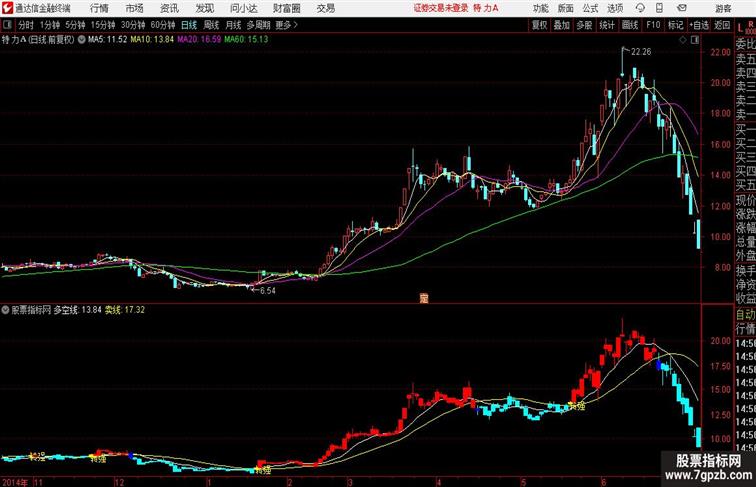Open the headset customer service icon
Viewport: 756px width, 487px height.
[640, 8]
